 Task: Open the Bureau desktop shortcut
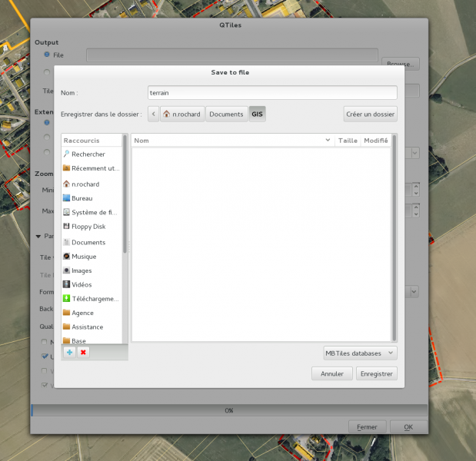tap(82, 198)
